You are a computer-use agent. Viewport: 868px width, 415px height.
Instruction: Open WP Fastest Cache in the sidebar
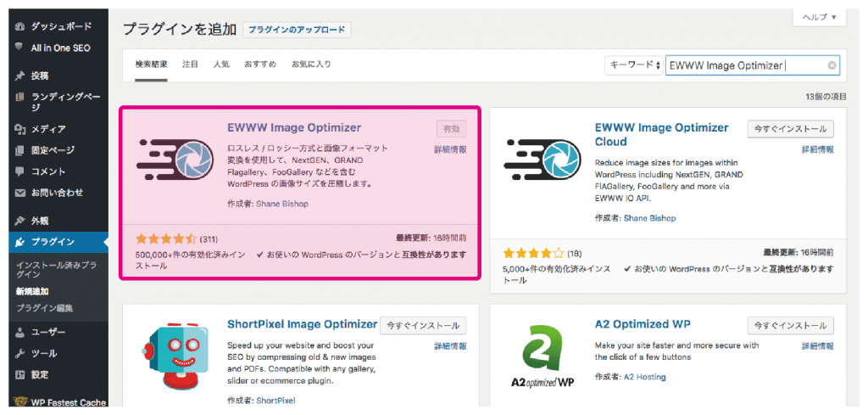point(69,402)
